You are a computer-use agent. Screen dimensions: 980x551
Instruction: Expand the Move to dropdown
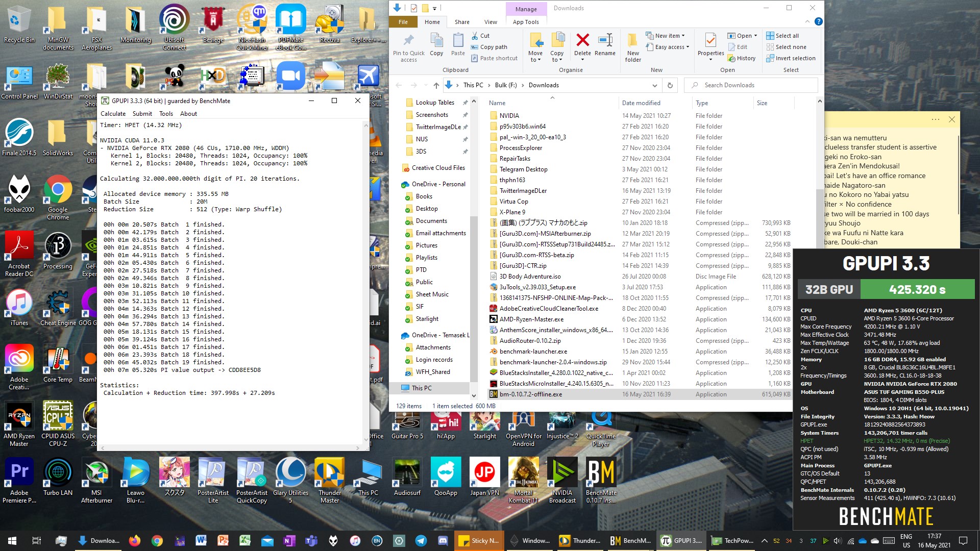pyautogui.click(x=535, y=57)
